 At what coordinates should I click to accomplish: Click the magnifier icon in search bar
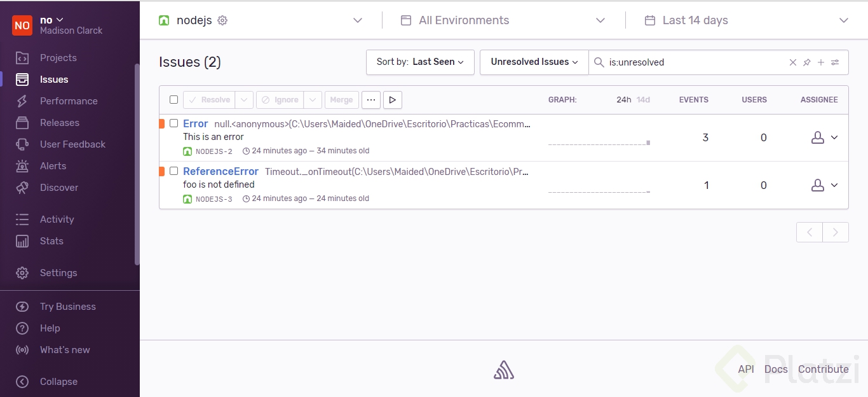599,62
